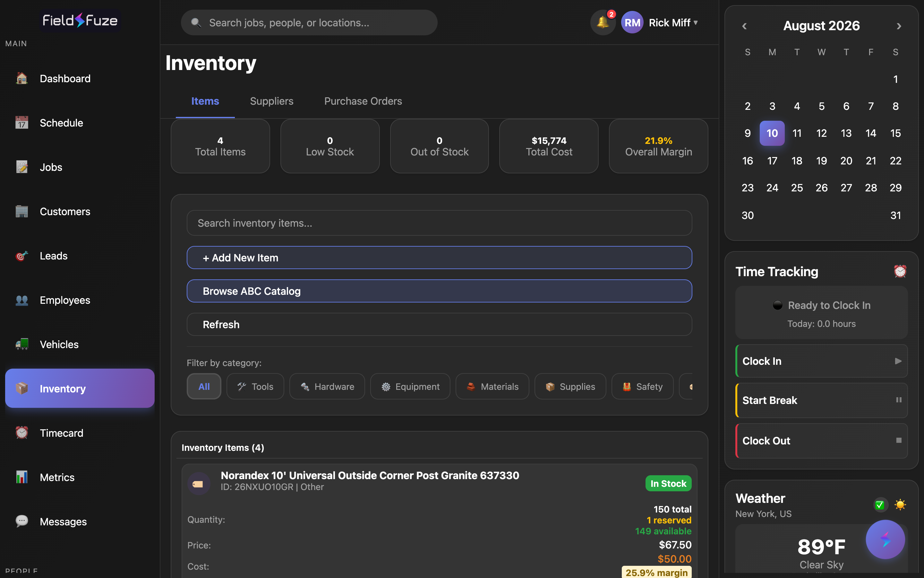The height and width of the screenshot is (578, 924).
Task: Click the Low Stock stat card
Action: [330, 146]
